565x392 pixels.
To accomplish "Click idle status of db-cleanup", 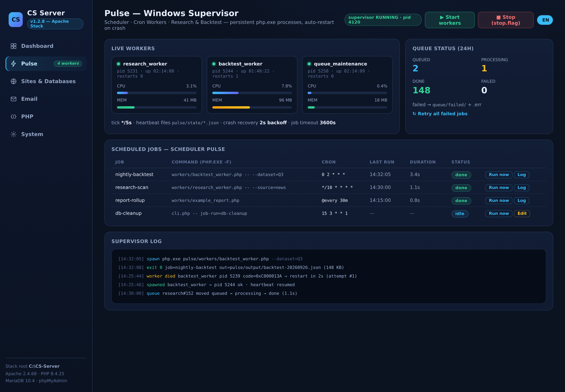I will click(x=460, y=214).
